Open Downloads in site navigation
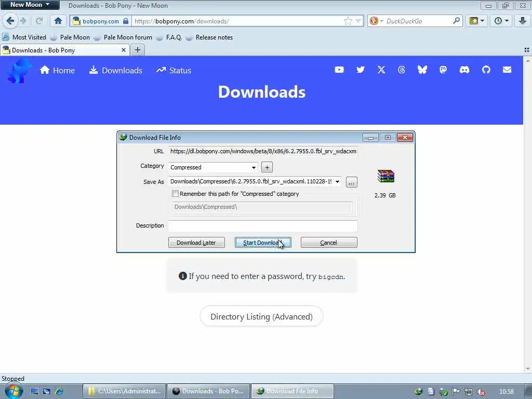Viewport: 532px width, 399px height. pos(116,70)
